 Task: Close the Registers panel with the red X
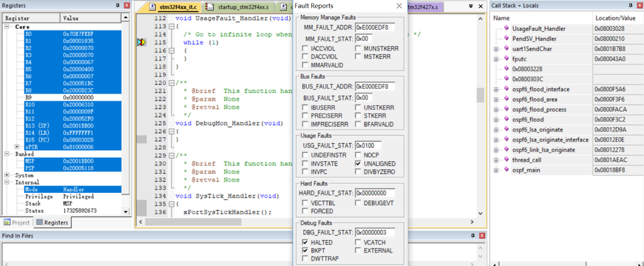pyautogui.click(x=126, y=5)
